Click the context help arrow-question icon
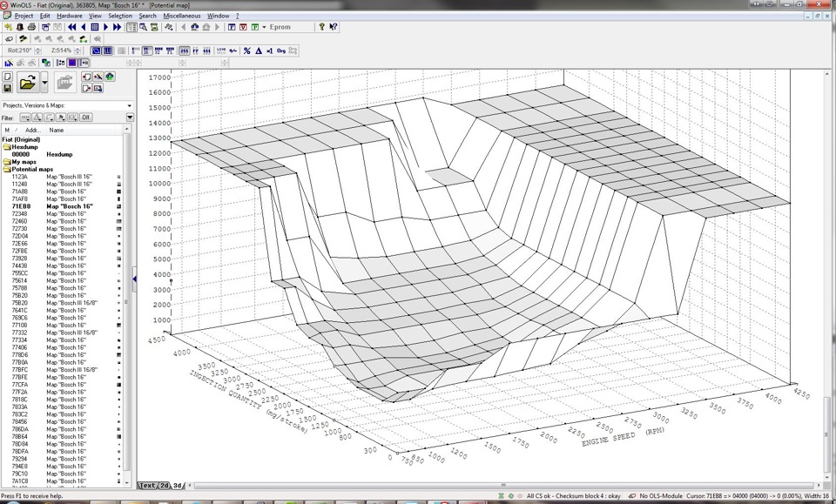Viewport: 836px width, 504px height. click(334, 26)
